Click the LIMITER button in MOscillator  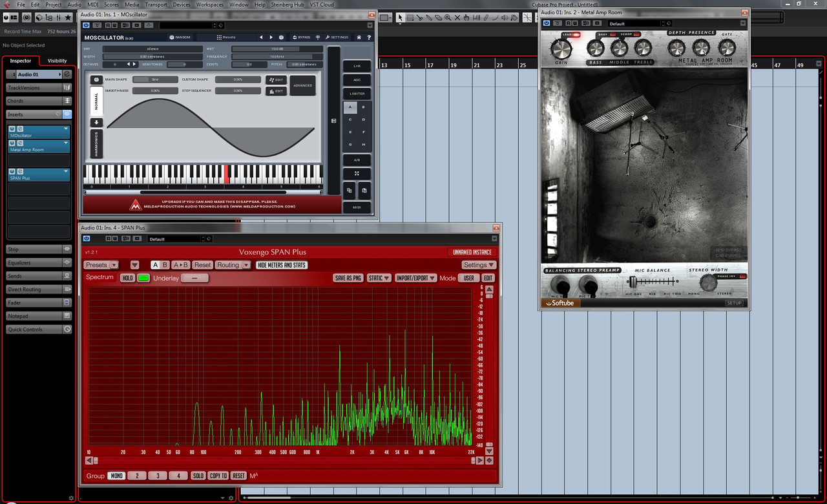coord(357,94)
